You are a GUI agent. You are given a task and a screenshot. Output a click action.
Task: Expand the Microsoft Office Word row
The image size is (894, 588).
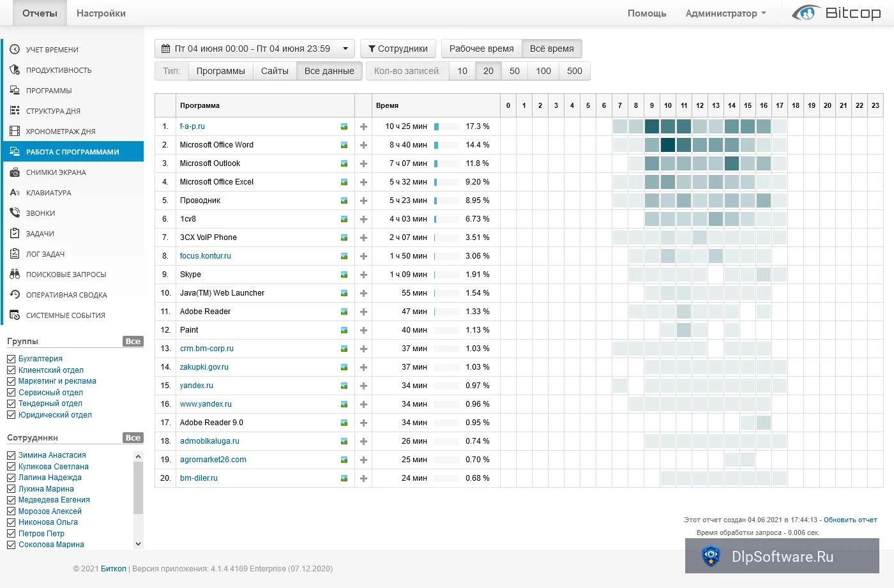click(363, 145)
